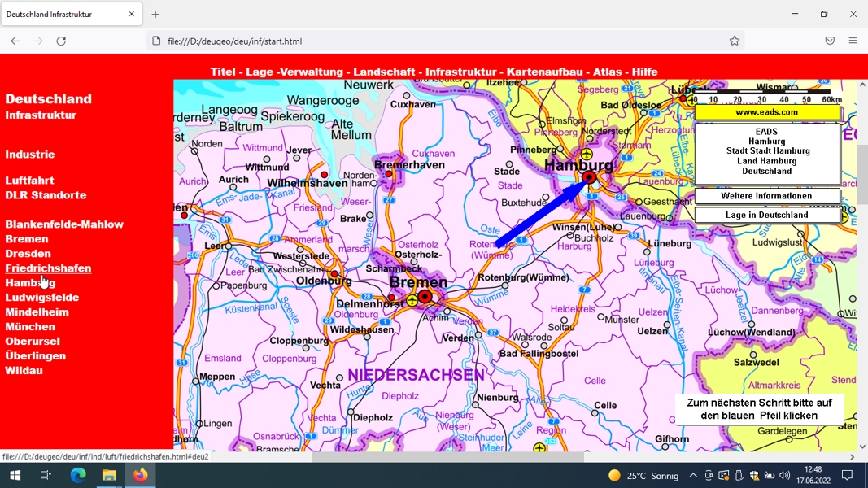Open the Friedrichshafen location link
The image size is (868, 488).
click(48, 268)
